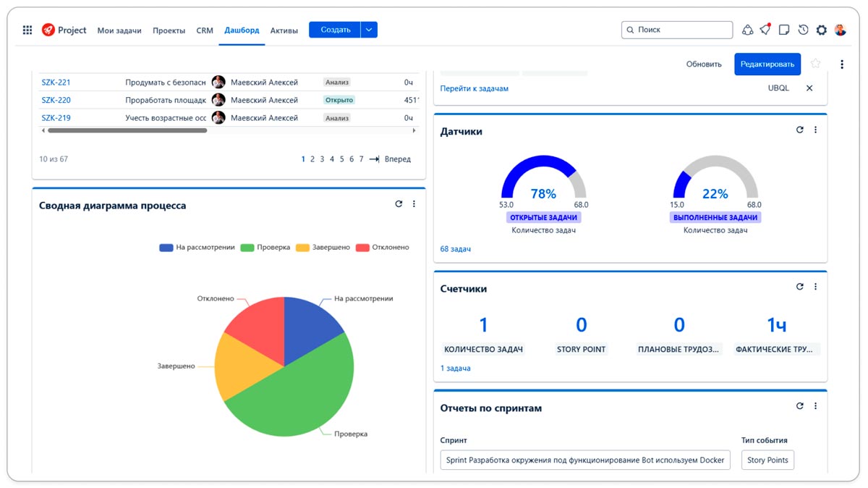
Task: Open the CRM navigation tab
Action: [x=205, y=30]
